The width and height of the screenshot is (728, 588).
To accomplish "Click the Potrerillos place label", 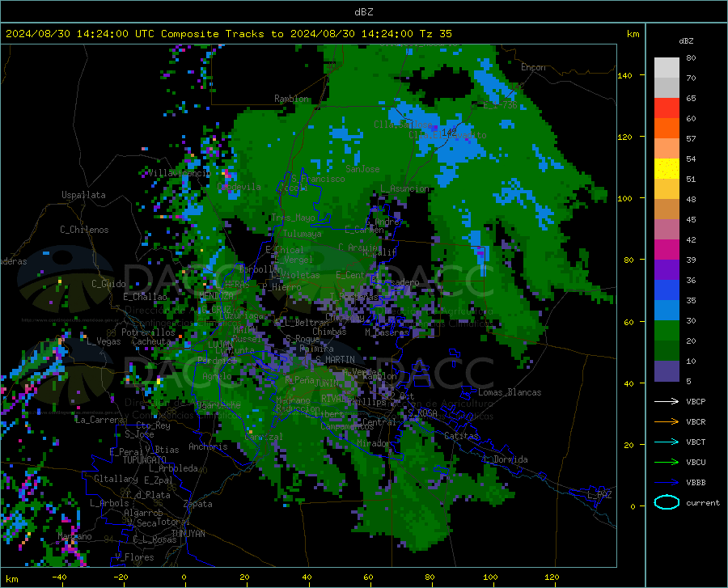I will pos(148,332).
